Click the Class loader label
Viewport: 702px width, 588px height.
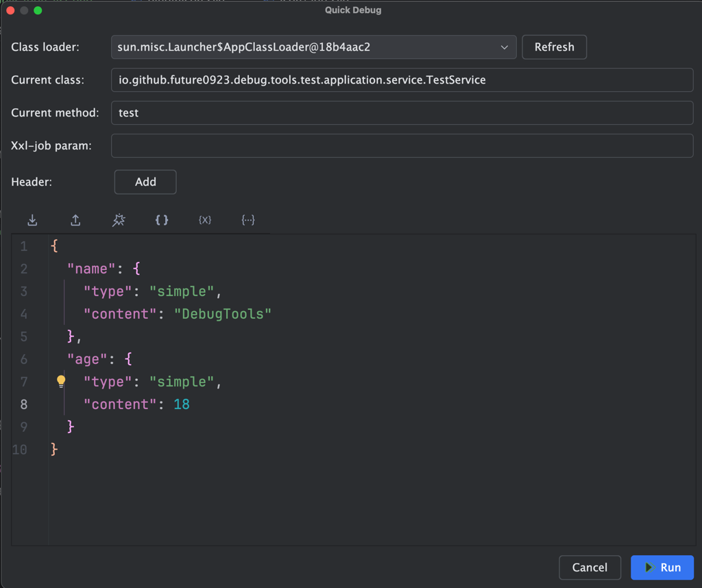click(x=45, y=47)
